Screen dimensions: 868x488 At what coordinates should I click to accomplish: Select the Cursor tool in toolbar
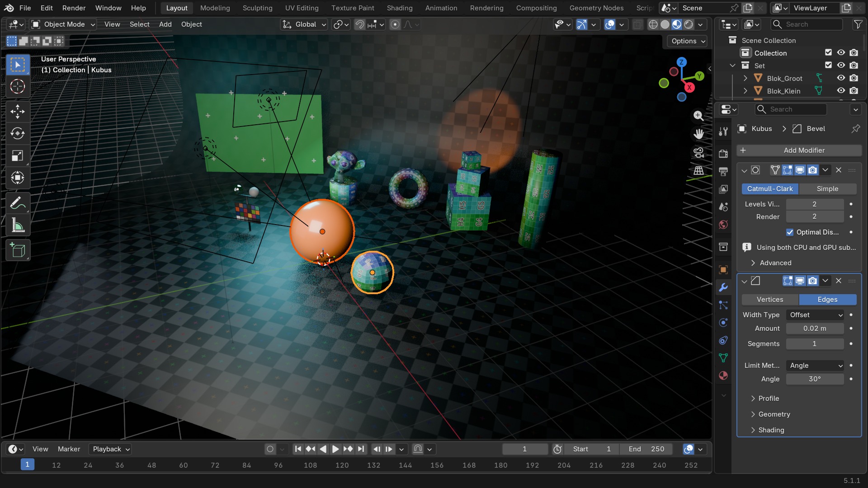[x=18, y=86]
